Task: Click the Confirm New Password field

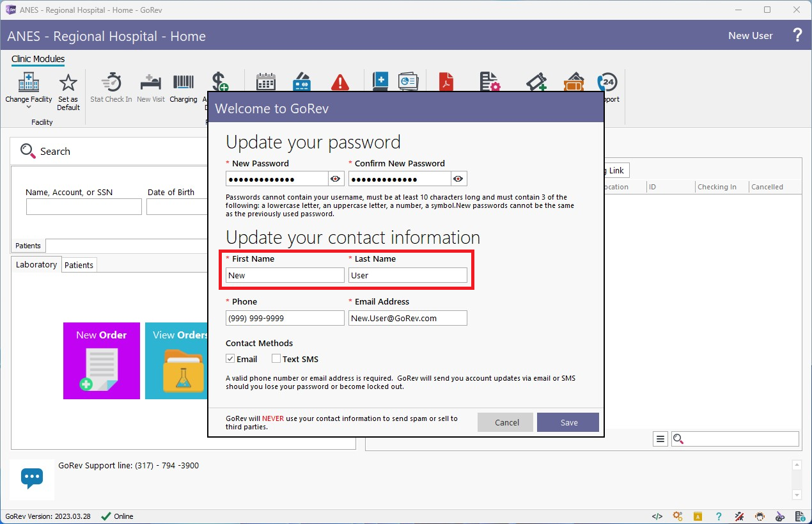Action: click(400, 179)
